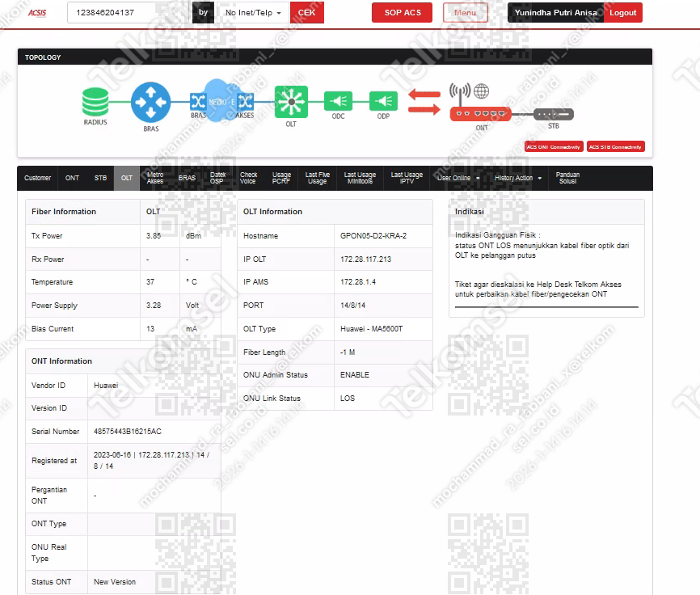Switch to the STB tab
This screenshot has height=595, width=700.
coord(100,178)
